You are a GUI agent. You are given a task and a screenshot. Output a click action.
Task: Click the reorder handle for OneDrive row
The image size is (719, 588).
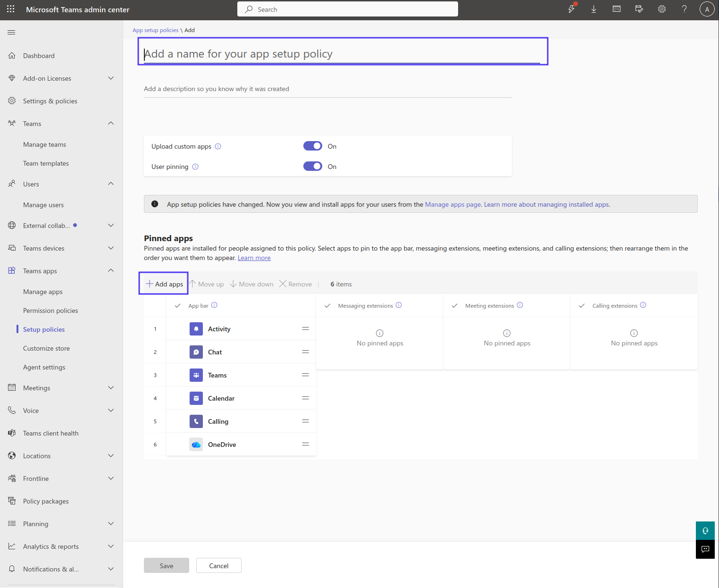(x=305, y=444)
